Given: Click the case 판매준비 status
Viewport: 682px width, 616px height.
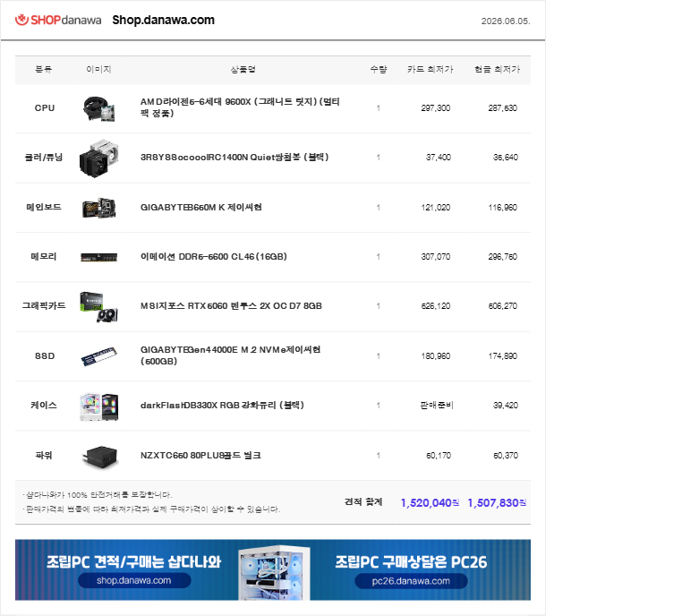Looking at the screenshot, I should [436, 405].
